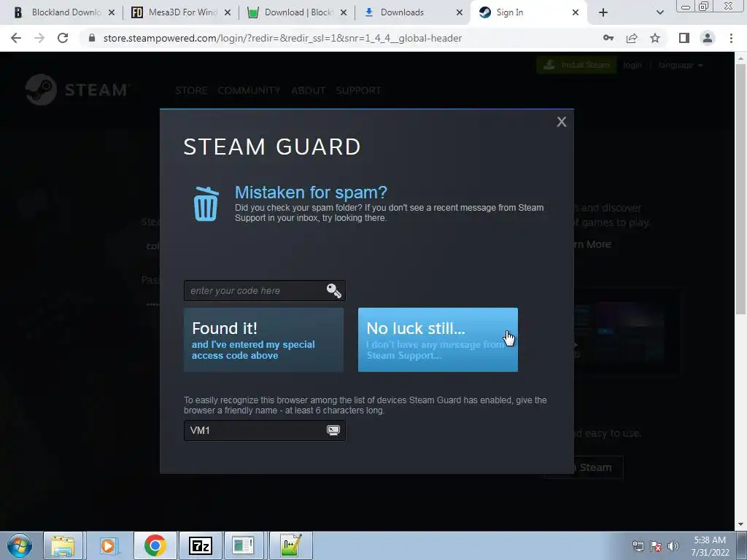Open the SUPPORT menu
The height and width of the screenshot is (560, 747).
point(358,90)
